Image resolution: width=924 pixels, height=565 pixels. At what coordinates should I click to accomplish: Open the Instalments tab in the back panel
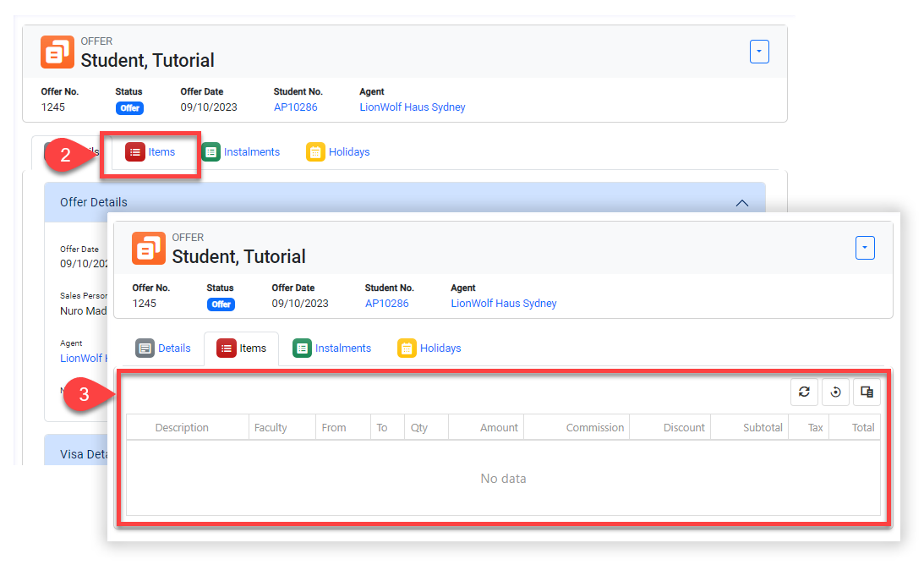click(242, 152)
